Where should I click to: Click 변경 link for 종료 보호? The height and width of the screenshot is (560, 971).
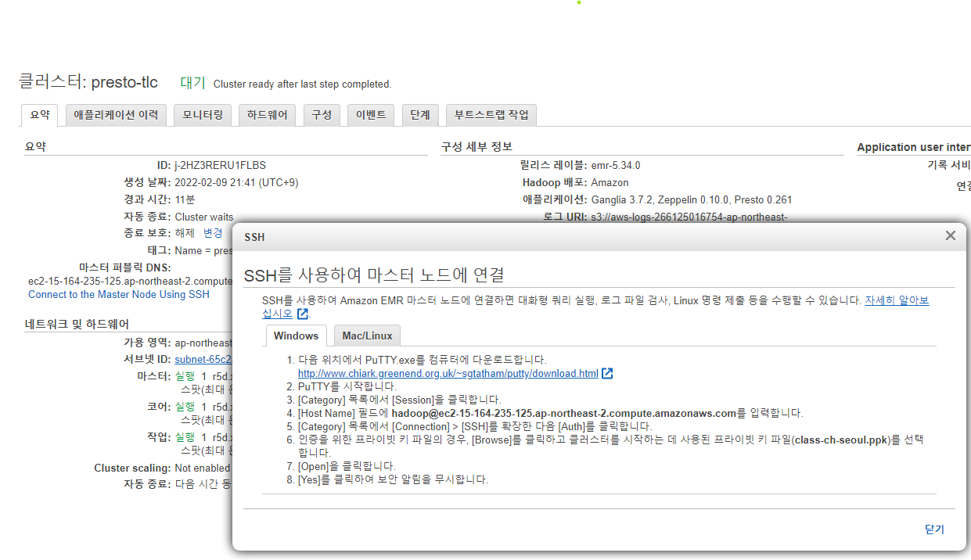click(213, 233)
